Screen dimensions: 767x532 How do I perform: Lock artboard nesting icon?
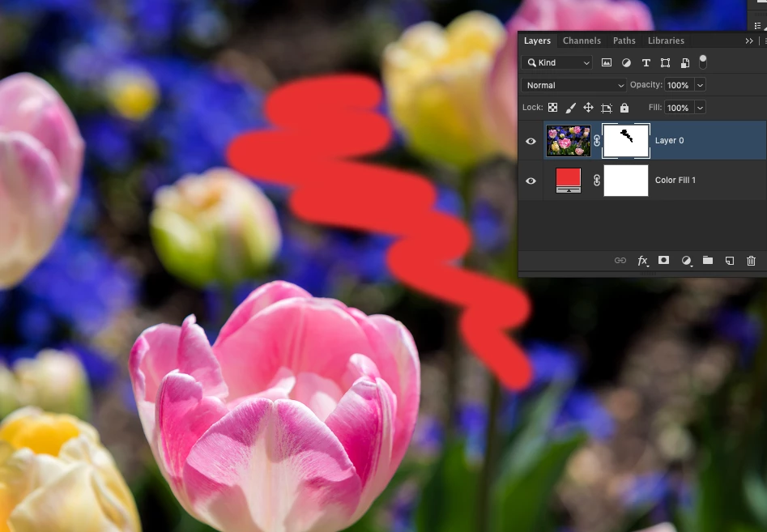(x=607, y=108)
